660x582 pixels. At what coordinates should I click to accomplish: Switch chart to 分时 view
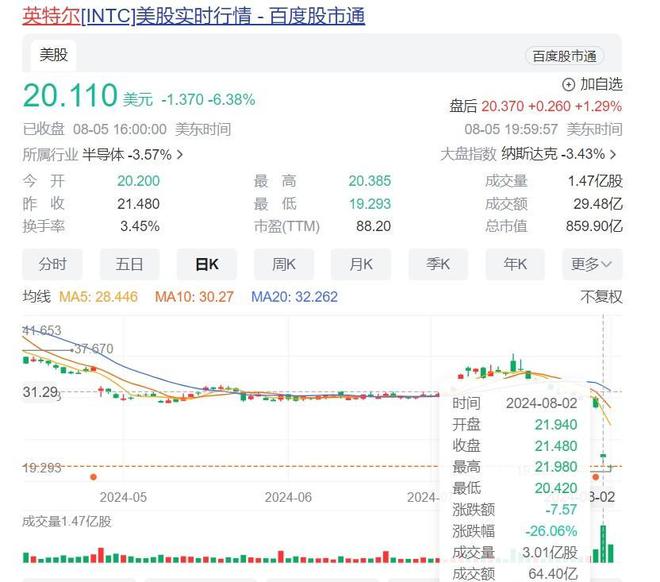point(52,264)
